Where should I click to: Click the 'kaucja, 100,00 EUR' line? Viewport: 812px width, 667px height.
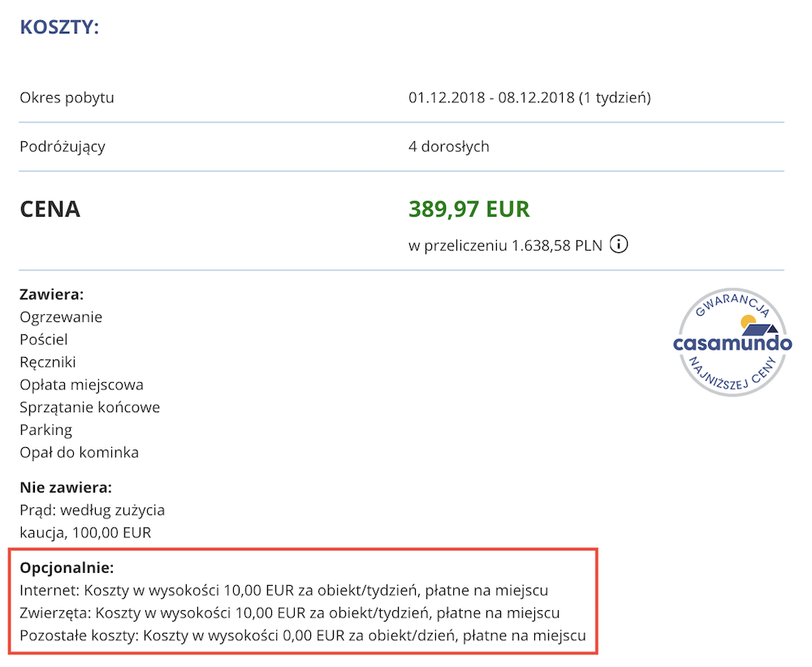tap(85, 533)
